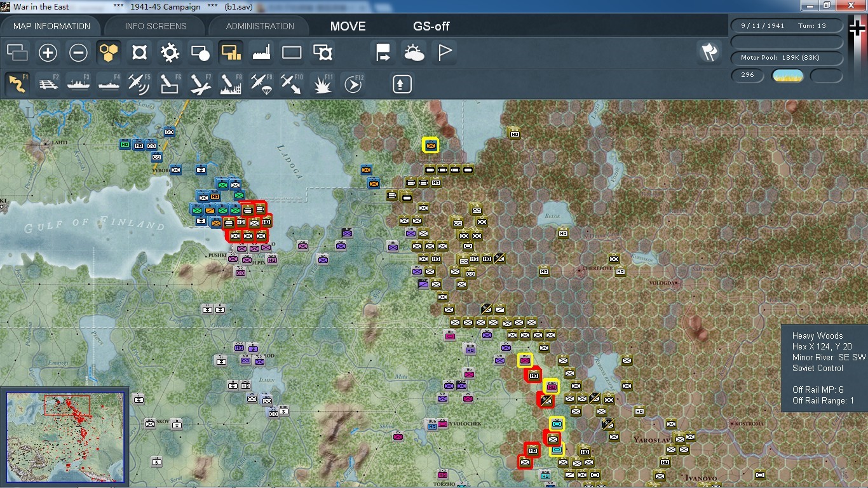Click the 296 value pill
This screenshot has width=868, height=488.
[747, 75]
